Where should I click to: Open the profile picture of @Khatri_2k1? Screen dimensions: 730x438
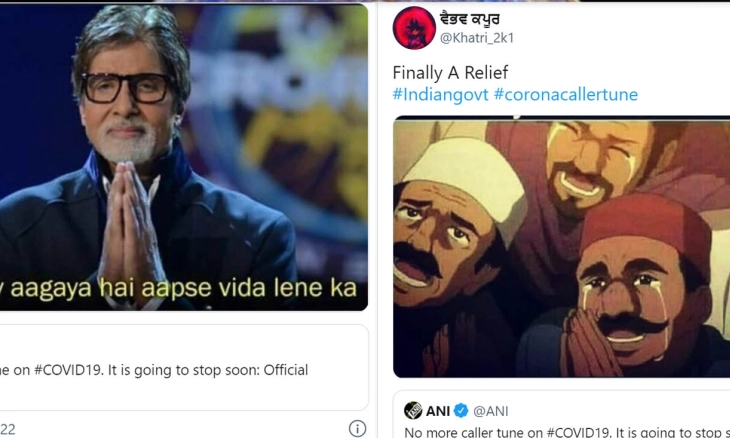coord(412,27)
